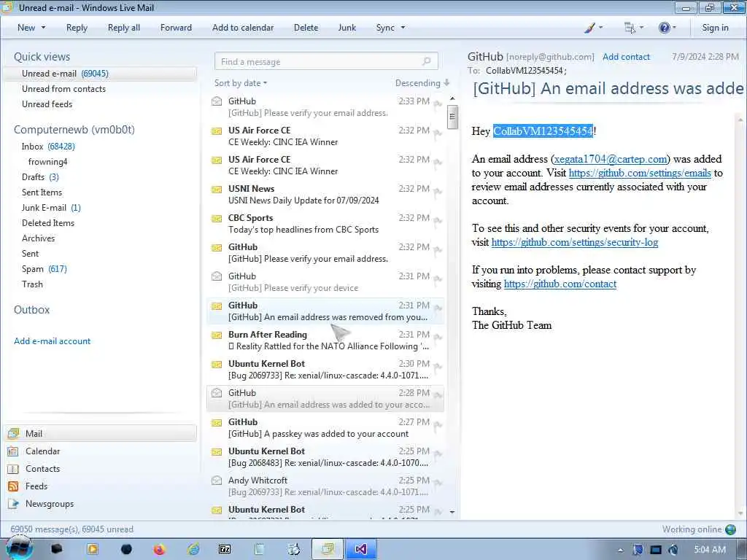The height and width of the screenshot is (560, 747).
Task: Click envelope icon of Burn After Reading message
Action: (217, 335)
